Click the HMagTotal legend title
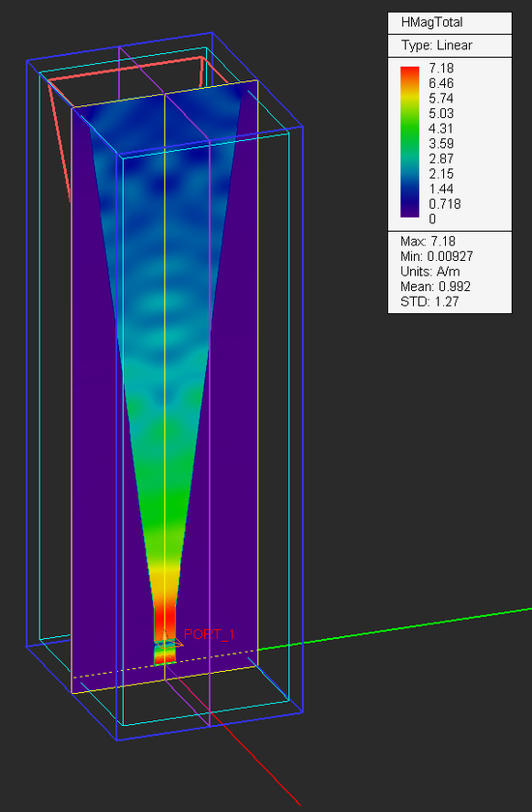Screen dimensions: 532x812 point(431,22)
